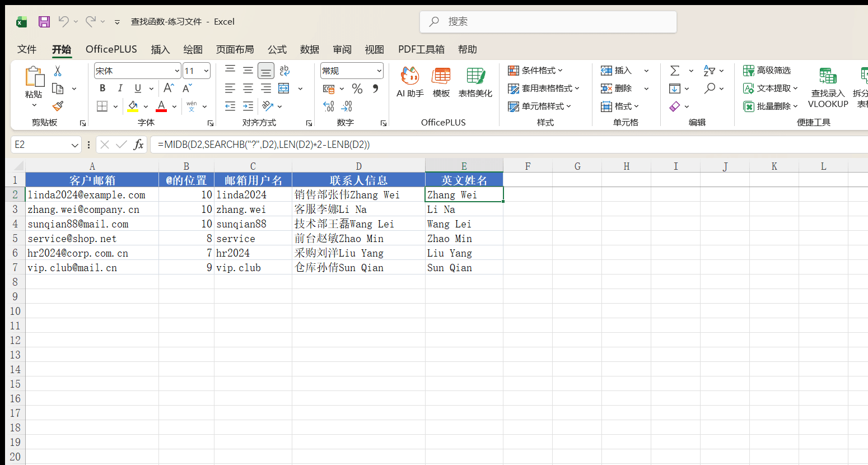Toggle middle vertical alignment button
868x465 pixels.
click(x=248, y=71)
